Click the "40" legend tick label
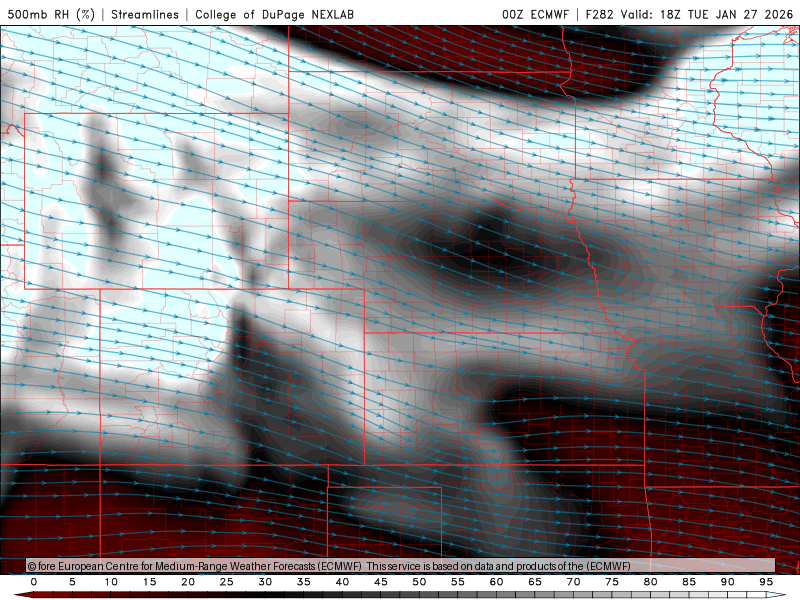The image size is (800, 600). (x=342, y=582)
